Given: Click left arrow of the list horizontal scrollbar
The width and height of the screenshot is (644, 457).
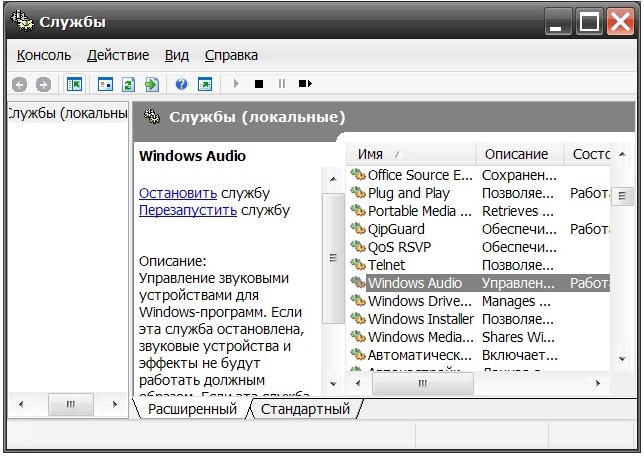Looking at the screenshot, I should coord(358,383).
